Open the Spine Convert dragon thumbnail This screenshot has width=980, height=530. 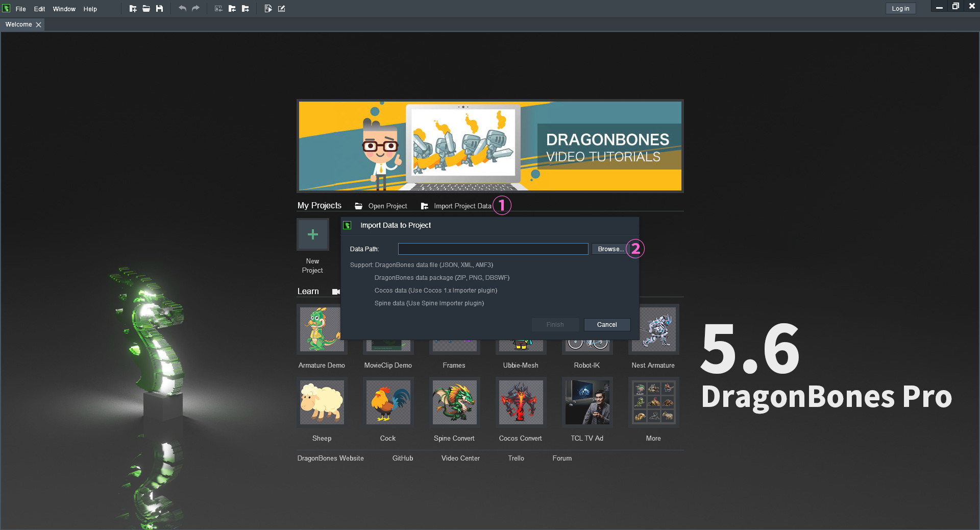click(454, 402)
